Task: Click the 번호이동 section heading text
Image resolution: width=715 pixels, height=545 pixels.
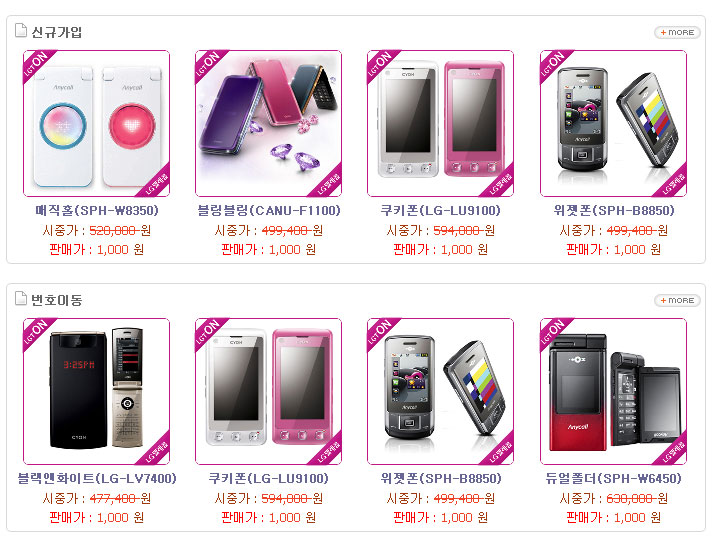Action: tap(57, 300)
